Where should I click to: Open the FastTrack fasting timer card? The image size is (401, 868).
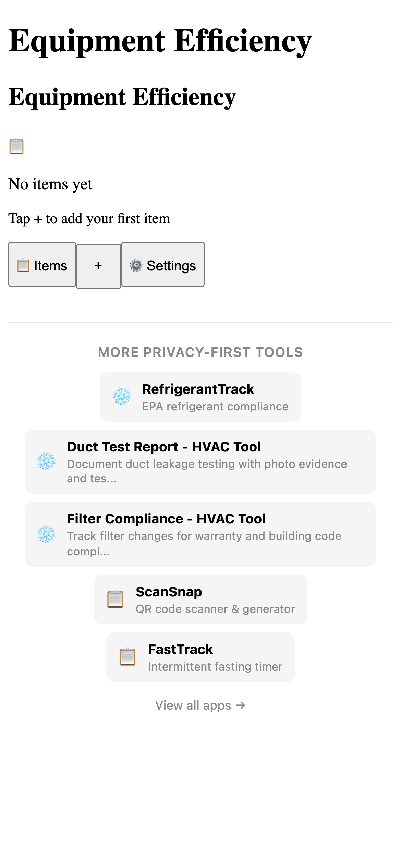point(200,657)
